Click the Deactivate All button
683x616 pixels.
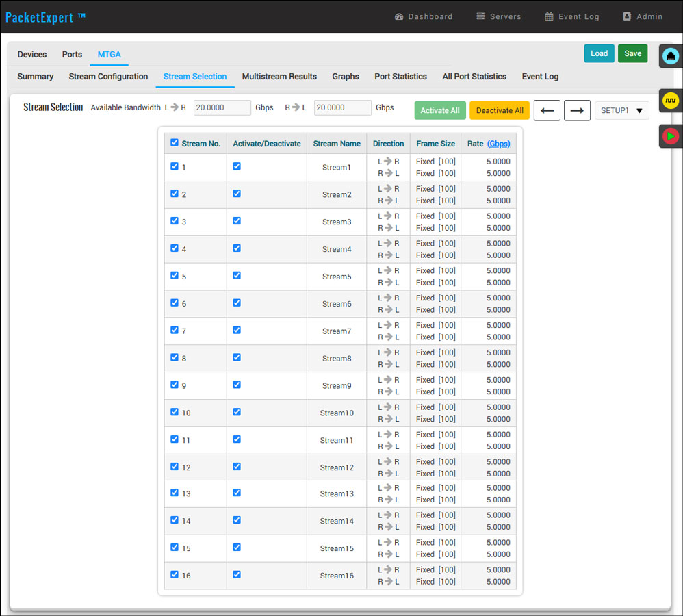[500, 110]
